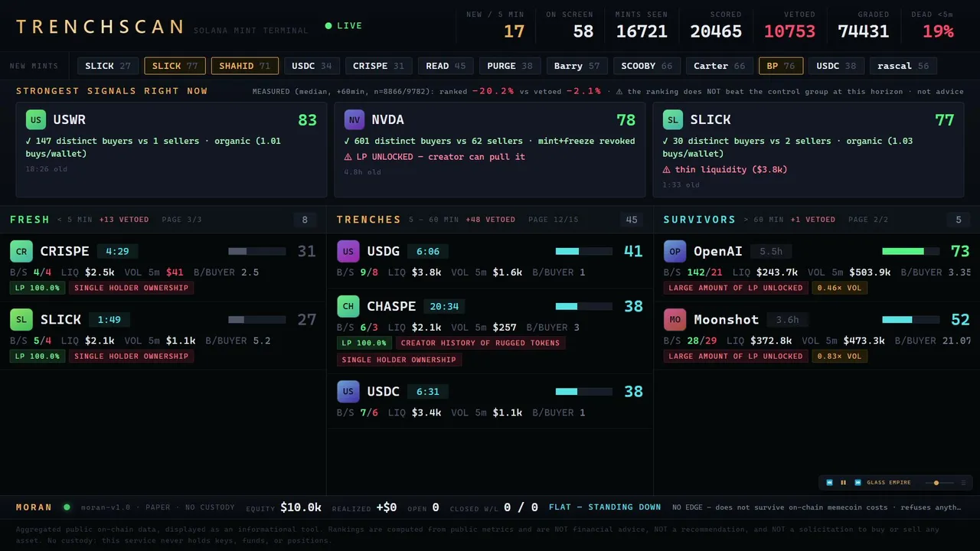Click the USDG token avatar icon

click(x=348, y=251)
